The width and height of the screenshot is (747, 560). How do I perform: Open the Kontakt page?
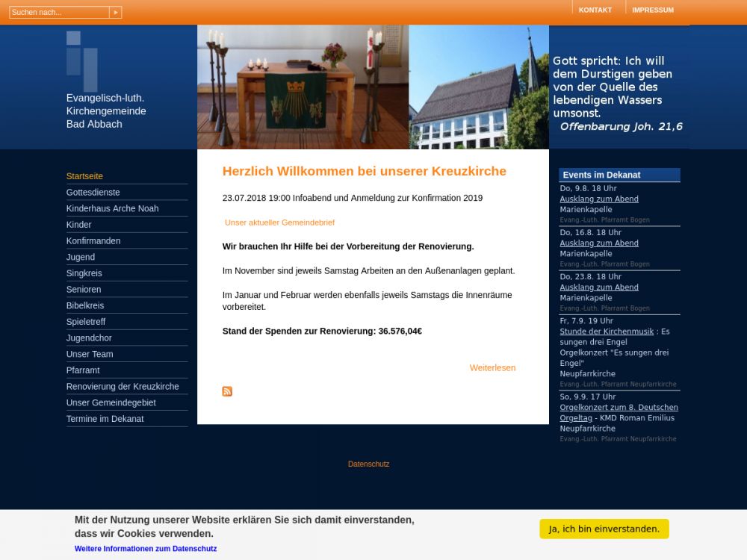[595, 10]
